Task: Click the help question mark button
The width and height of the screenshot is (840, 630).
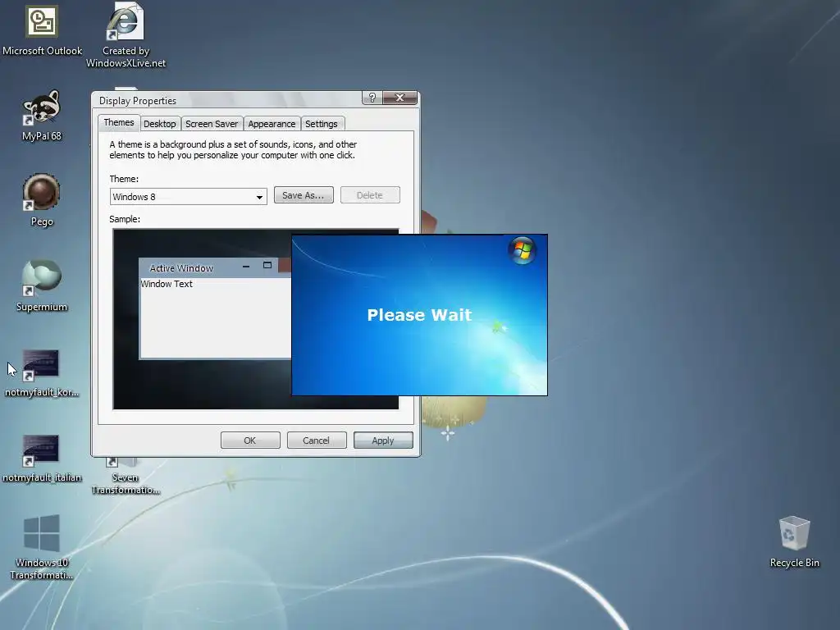Action: click(x=372, y=98)
